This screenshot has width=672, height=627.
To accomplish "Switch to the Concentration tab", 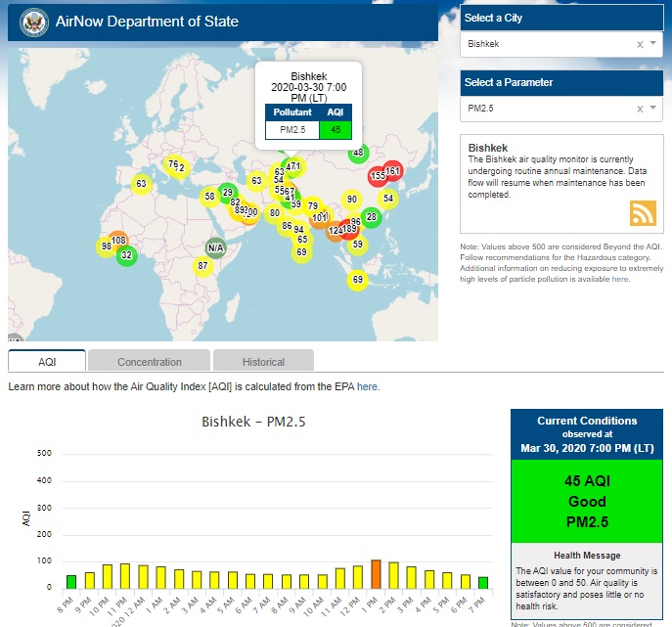I will [150, 362].
